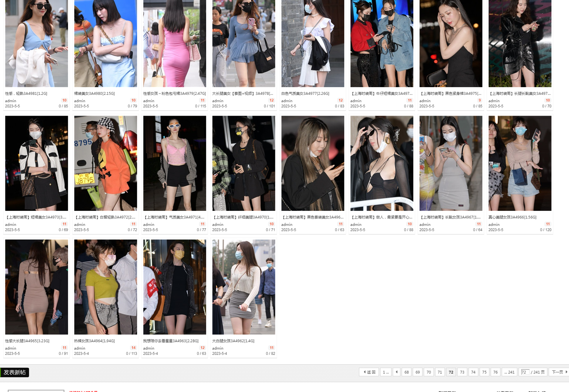Click thumbnail of 气质美女3A4971 post
569x392 pixels.
point(175,163)
